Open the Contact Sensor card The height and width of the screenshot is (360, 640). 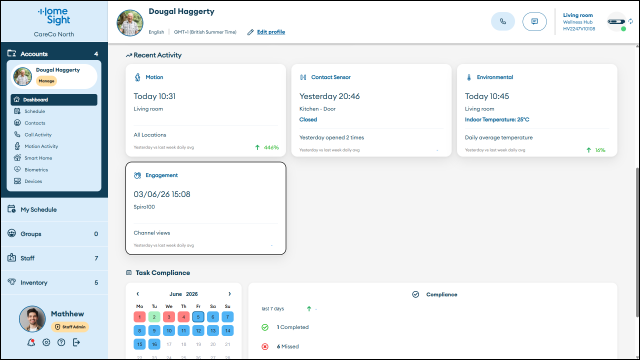371,110
